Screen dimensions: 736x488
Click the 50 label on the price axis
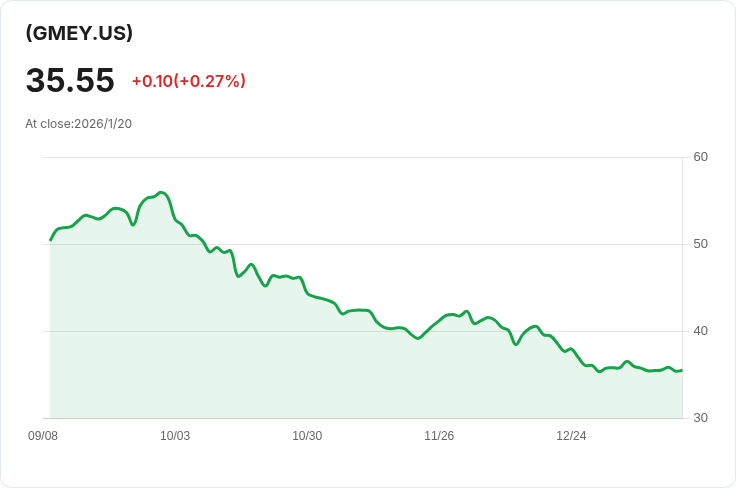700,244
